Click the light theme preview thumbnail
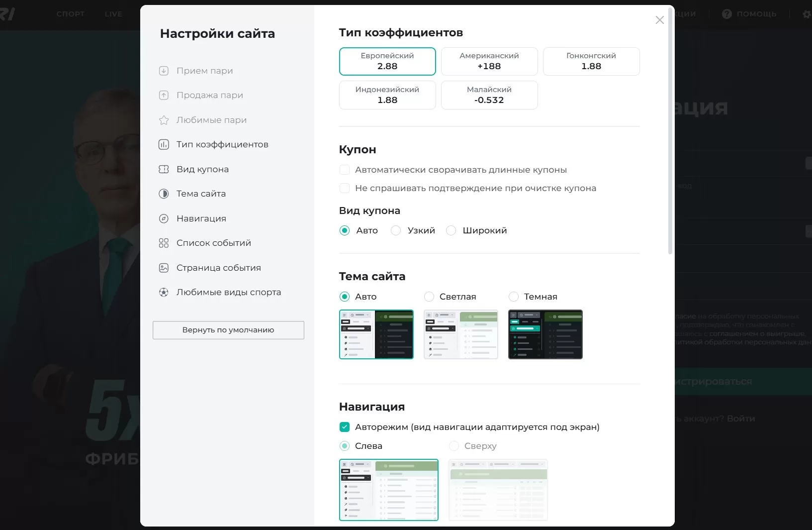Viewport: 812px width, 530px height. pyautogui.click(x=460, y=334)
